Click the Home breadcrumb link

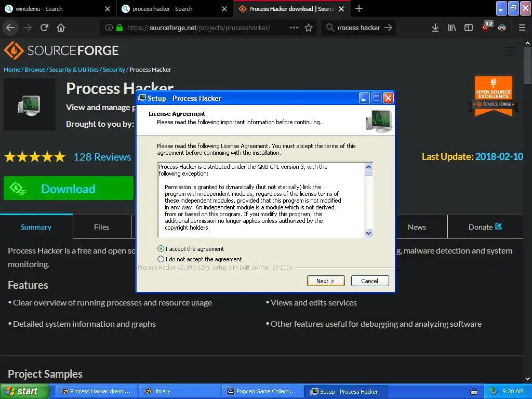coord(12,70)
